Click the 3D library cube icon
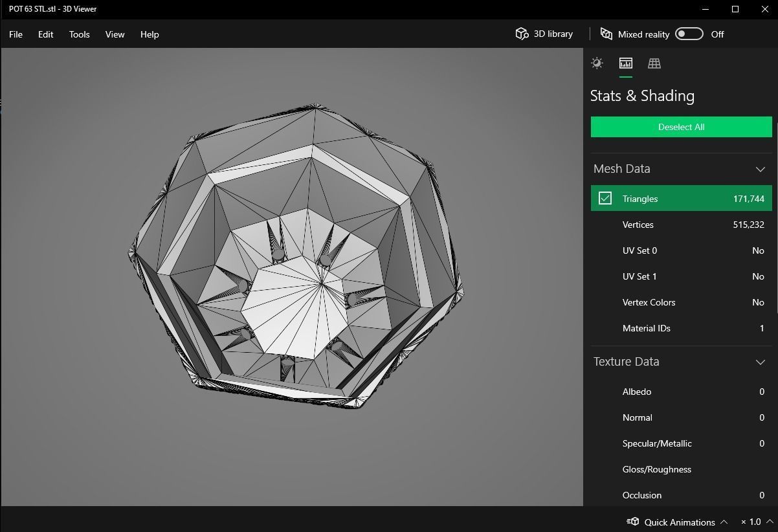778x532 pixels. point(522,34)
